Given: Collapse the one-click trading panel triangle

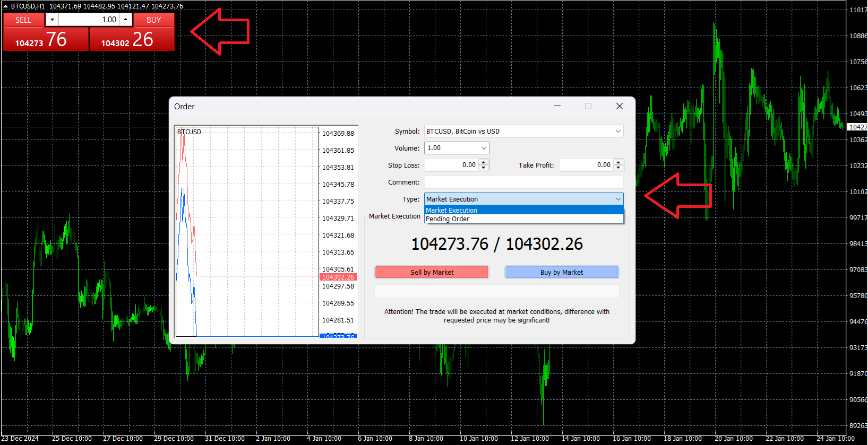Looking at the screenshot, I should coord(5,6).
